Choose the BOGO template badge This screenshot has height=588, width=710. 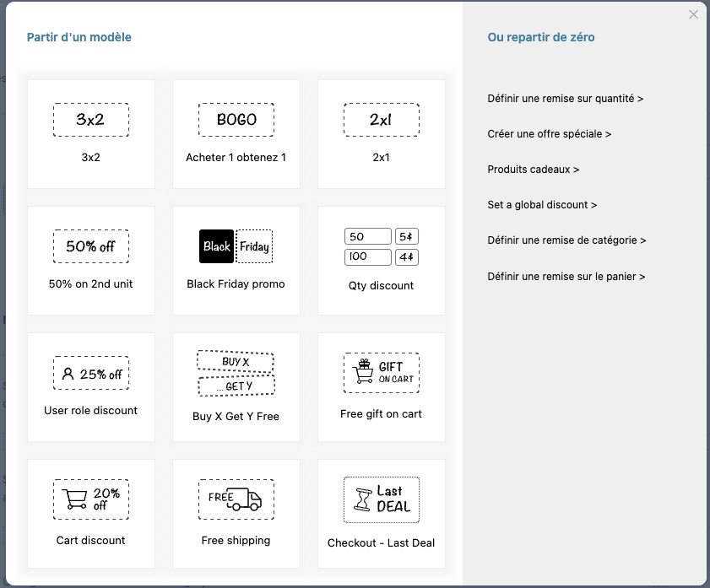pos(236,120)
